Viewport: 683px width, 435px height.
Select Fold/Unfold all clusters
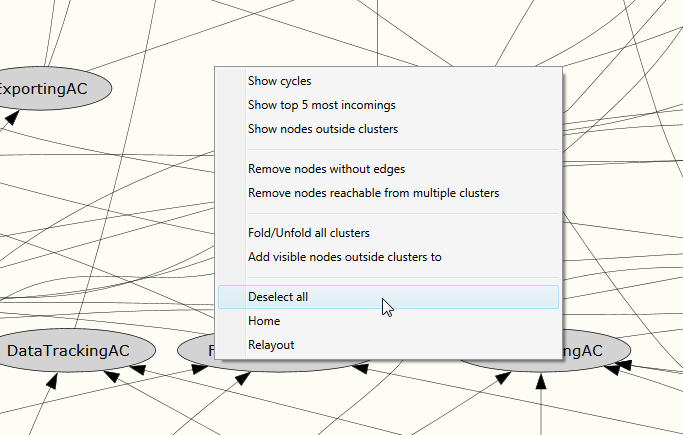tap(388, 233)
